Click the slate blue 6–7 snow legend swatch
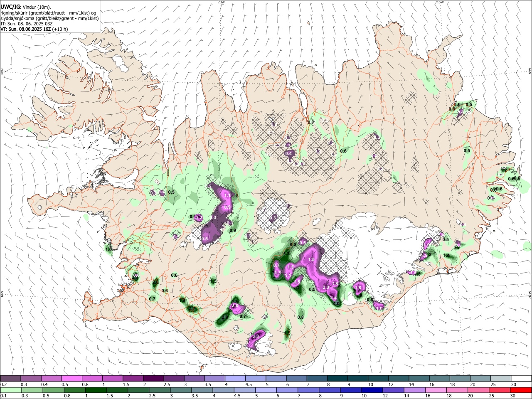The width and height of the screenshot is (532, 399). 296,379
